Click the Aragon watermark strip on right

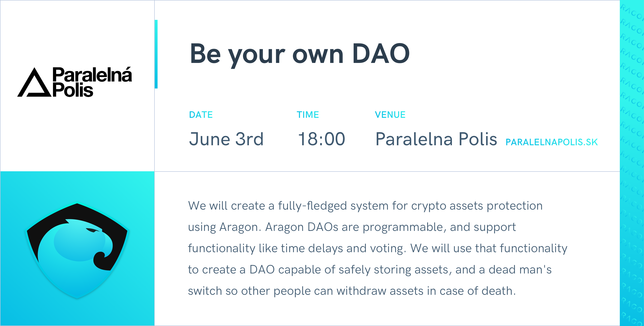point(632,163)
